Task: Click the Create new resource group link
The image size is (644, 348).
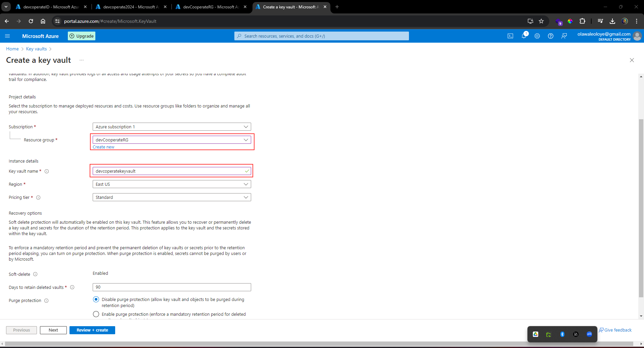Action: pos(103,147)
